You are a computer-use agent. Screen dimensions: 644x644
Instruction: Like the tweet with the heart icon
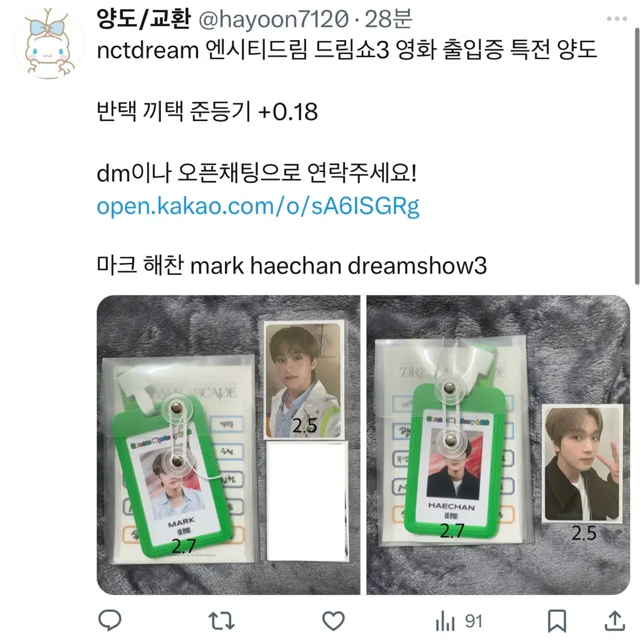(x=333, y=620)
